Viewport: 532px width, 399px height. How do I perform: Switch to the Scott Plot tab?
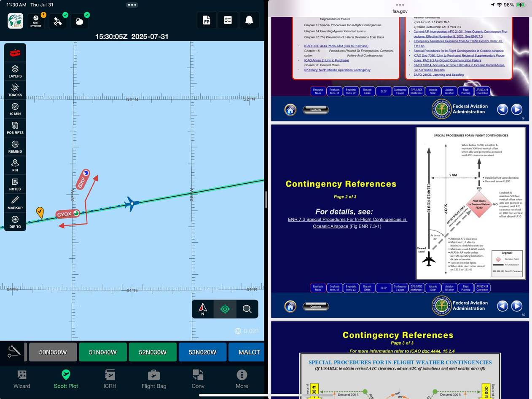(66, 379)
